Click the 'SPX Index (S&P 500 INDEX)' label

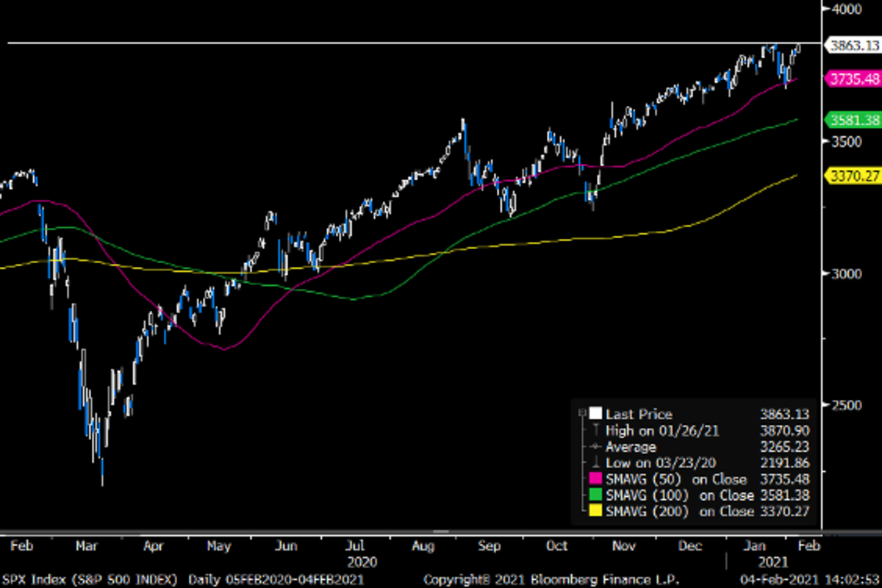point(90,581)
